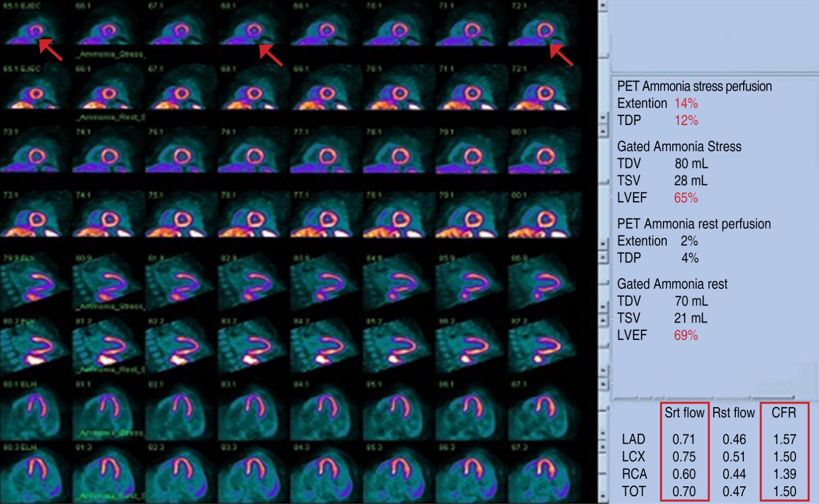Click the Ammonia_Stress label under the top row
The image size is (819, 504).
click(110, 54)
